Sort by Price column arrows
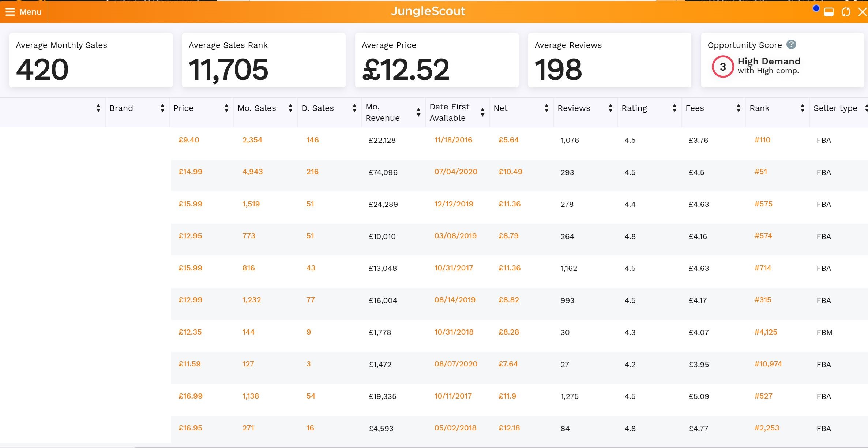This screenshot has height=448, width=868. (x=226, y=108)
